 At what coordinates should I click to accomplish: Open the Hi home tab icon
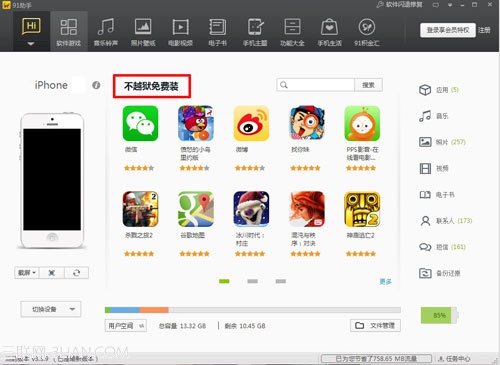point(31,26)
